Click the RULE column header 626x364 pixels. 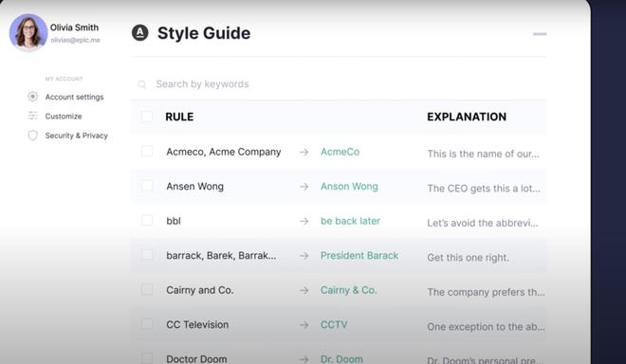click(x=179, y=117)
